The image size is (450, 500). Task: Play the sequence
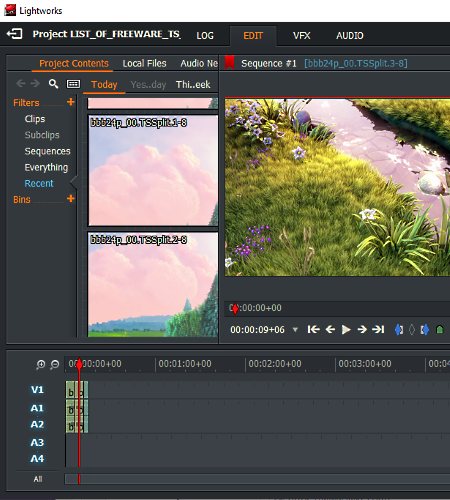point(346,330)
